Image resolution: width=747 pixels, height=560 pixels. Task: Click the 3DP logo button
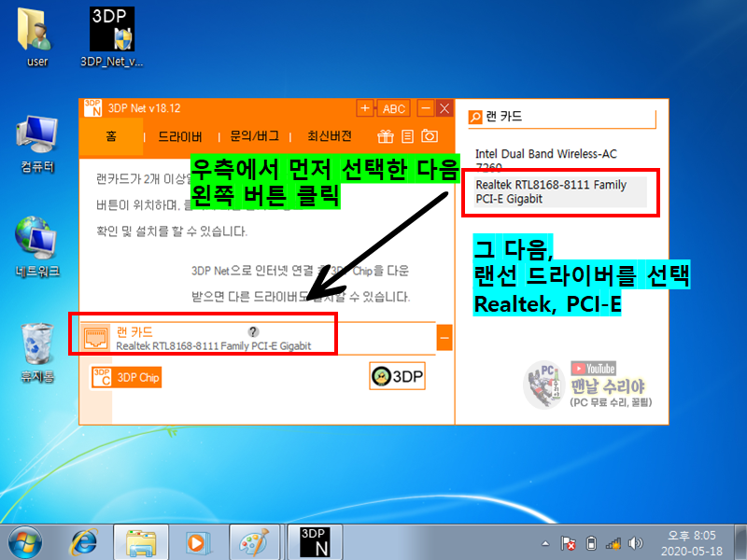coord(398,377)
